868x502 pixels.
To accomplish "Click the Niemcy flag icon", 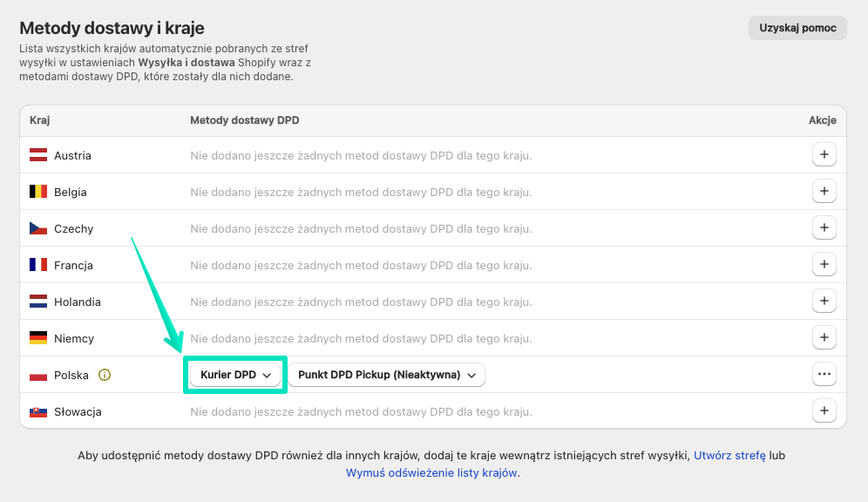I will pos(38,337).
